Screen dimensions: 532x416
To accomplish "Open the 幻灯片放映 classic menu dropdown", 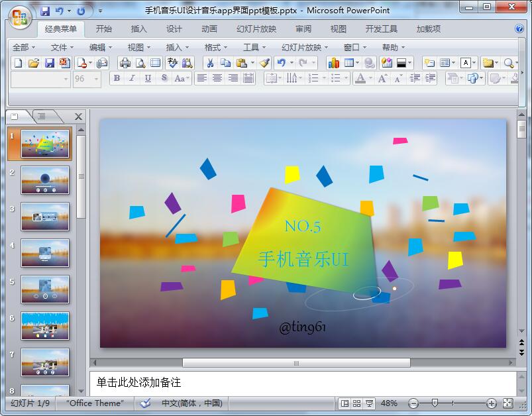I will [305, 48].
